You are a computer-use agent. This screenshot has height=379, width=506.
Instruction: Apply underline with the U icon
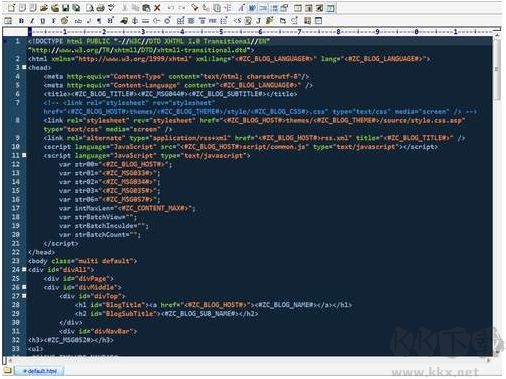[x=43, y=21]
